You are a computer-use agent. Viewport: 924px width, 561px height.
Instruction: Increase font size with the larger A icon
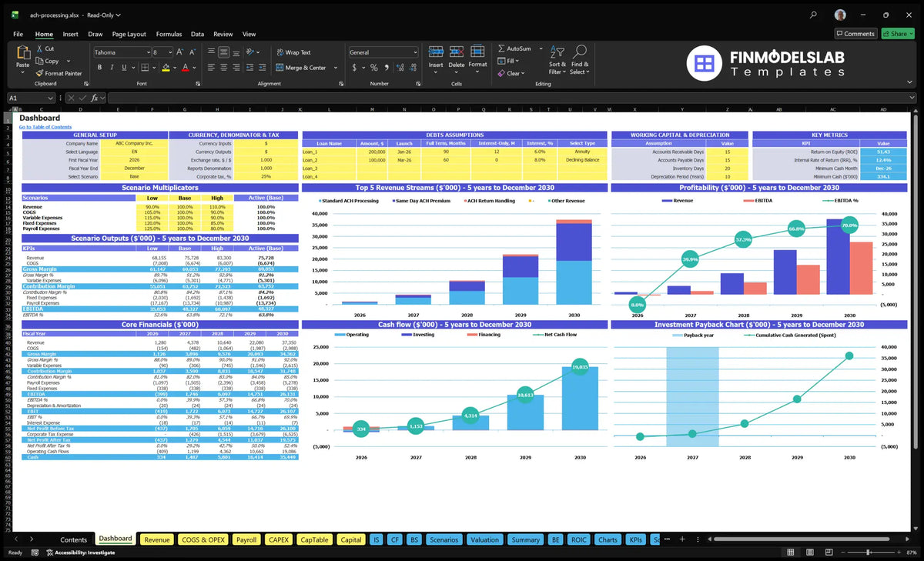180,52
